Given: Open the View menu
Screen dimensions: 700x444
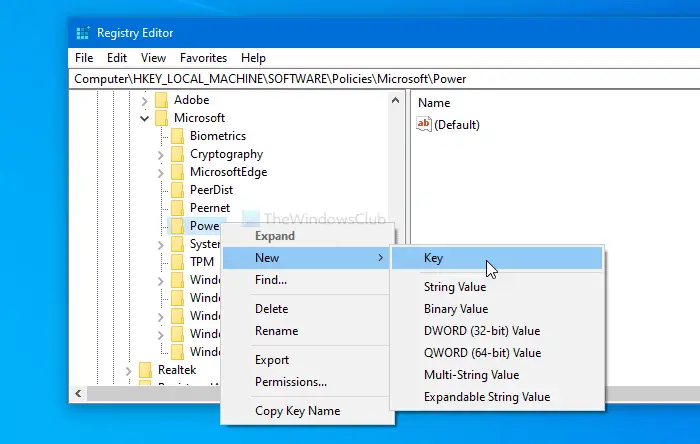Looking at the screenshot, I should pyautogui.click(x=153, y=58).
